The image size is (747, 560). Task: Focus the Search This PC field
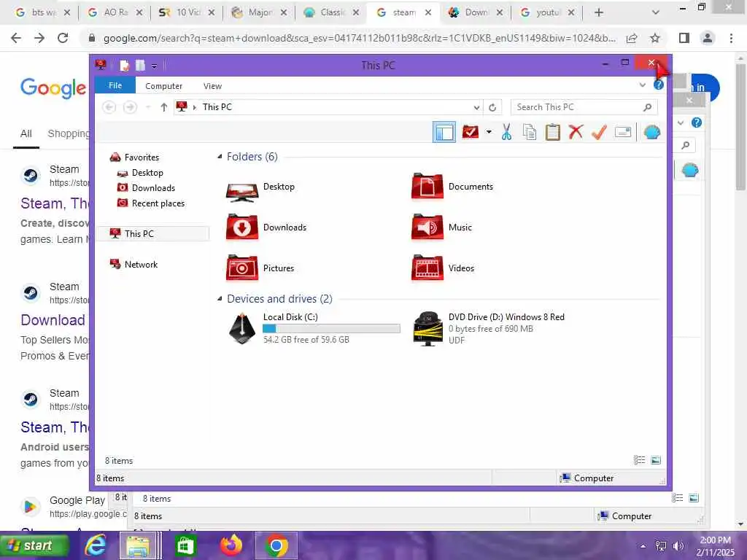click(584, 107)
